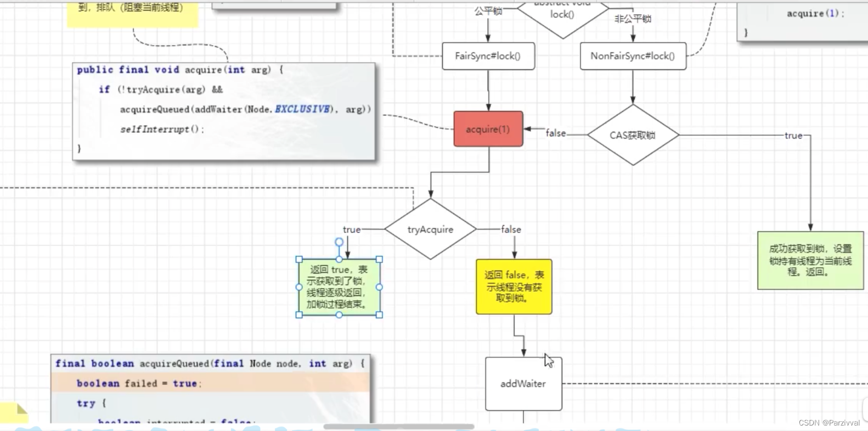
Task: Click the 'false' label beside acquire(1)
Action: tap(556, 133)
